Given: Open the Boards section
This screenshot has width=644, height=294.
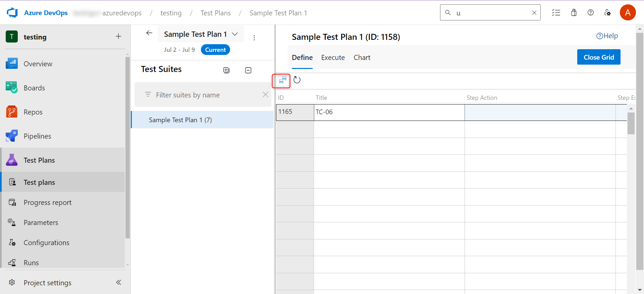Looking at the screenshot, I should point(34,88).
